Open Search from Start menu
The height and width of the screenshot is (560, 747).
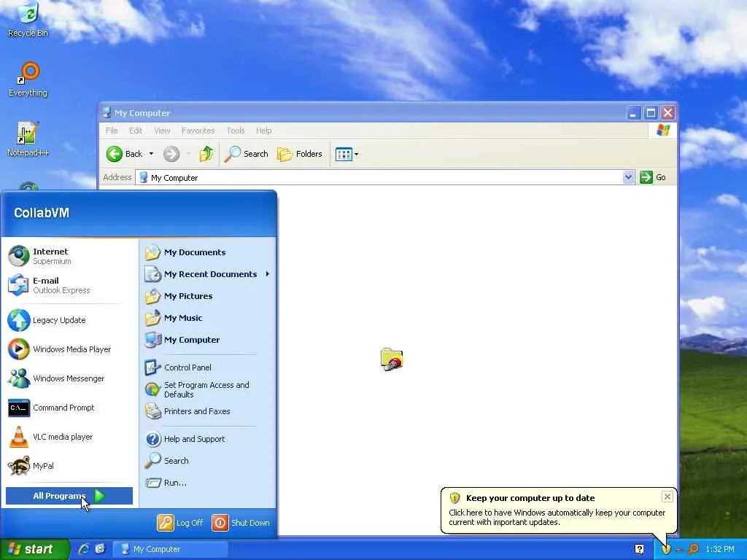tap(208, 461)
